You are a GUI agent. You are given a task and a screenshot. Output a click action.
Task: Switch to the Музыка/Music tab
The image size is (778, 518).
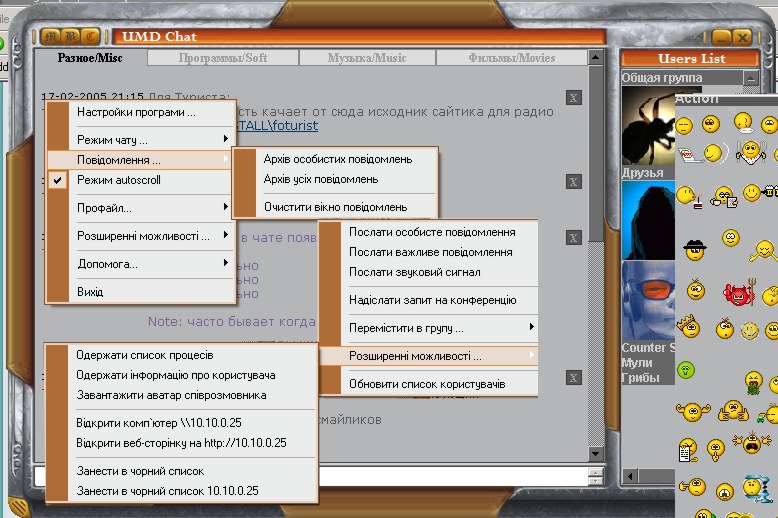(367, 58)
